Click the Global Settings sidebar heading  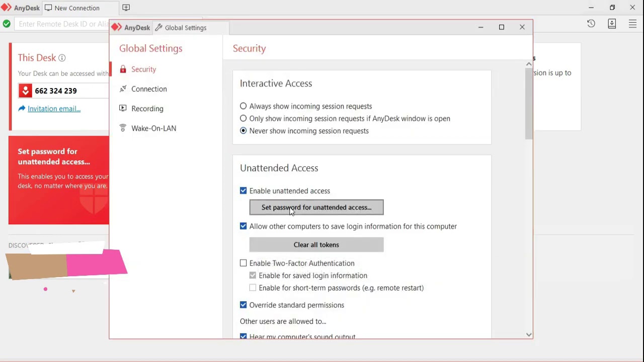(x=150, y=48)
